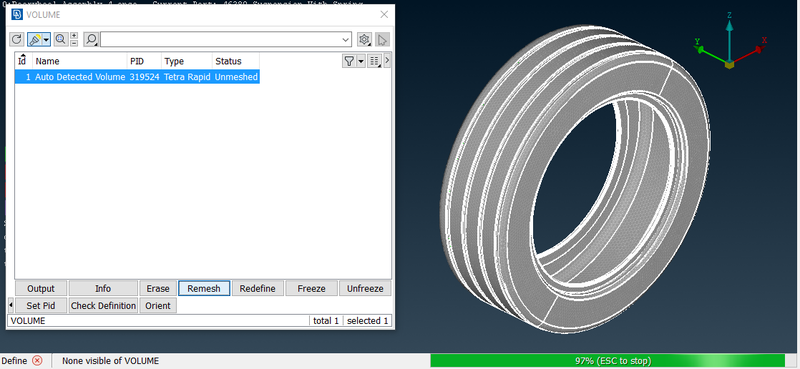Focus the search filter text field
800x369 pixels.
tap(220, 39)
